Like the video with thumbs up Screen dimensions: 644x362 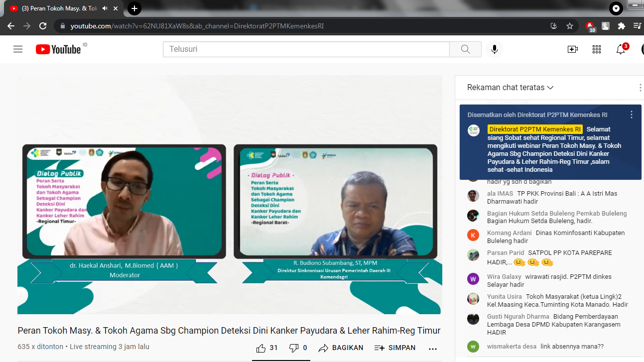point(261,348)
